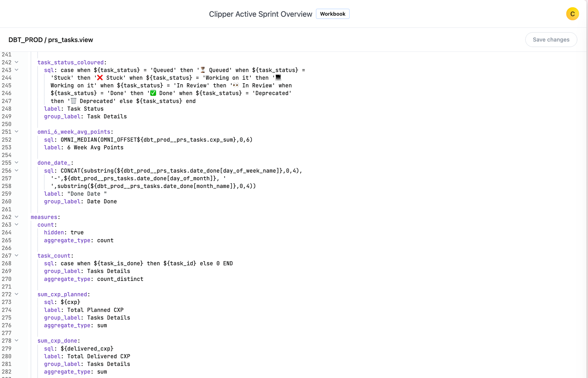The image size is (588, 378).
Task: Click the green checkmark Done emoji
Action: pyautogui.click(x=153, y=93)
